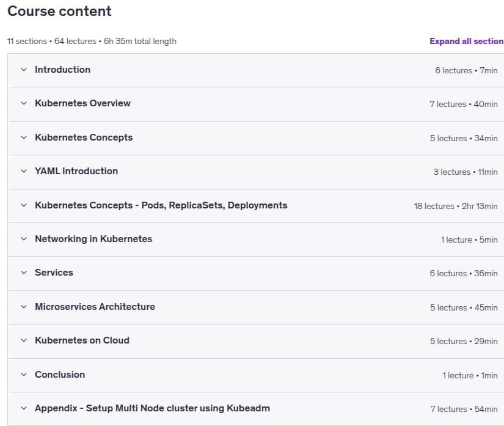Click the Expand all sections link
Screen dimensions: 504x426
(466, 41)
